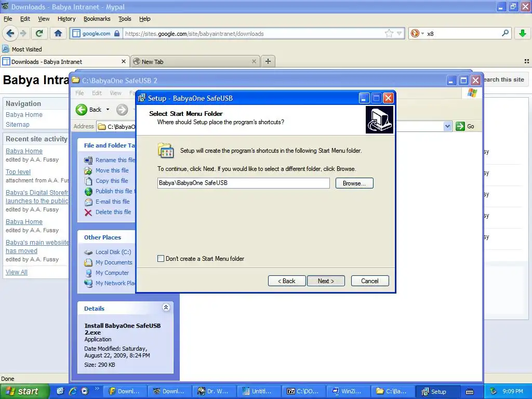The image size is (532, 399).
Task: Launch Internet Explorer from Quick Launch
Action: tap(73, 391)
